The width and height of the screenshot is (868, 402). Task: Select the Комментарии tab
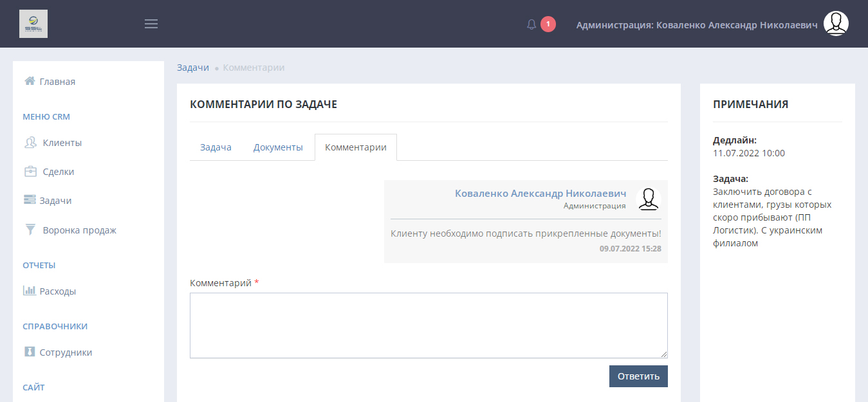pos(356,147)
